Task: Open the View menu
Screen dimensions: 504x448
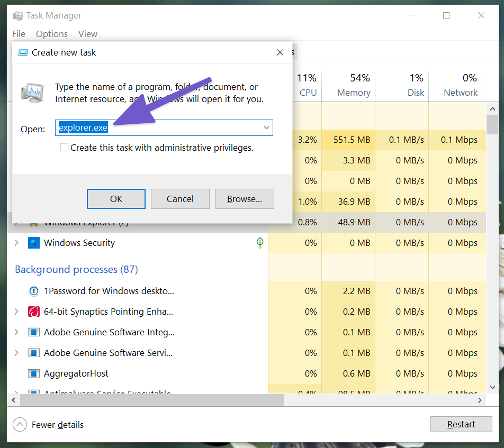Action: pos(88,34)
